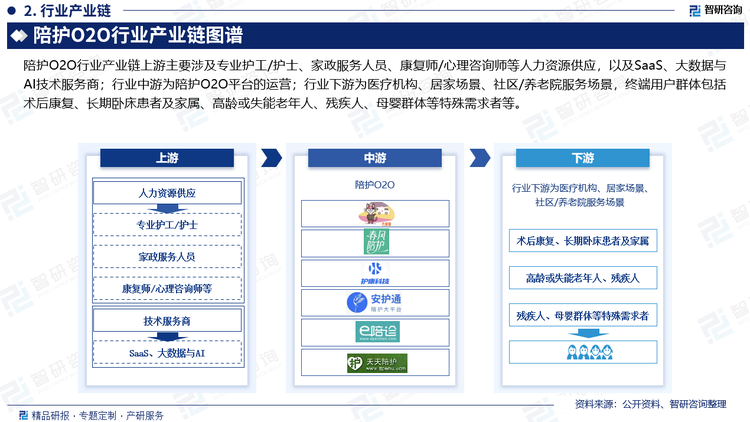Click the blue bullet before 2. 行业产业链

[x=12, y=10]
